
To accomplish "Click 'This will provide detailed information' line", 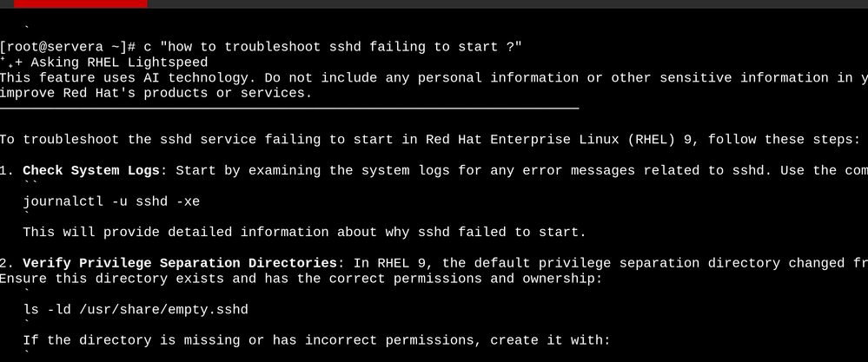I will (304, 232).
